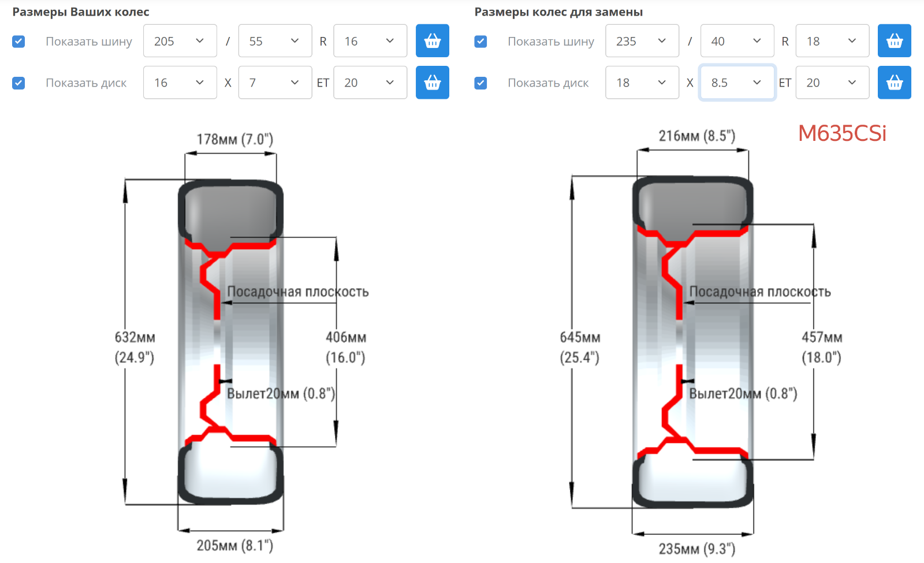Open replacement disk width 8.5 dropdown
This screenshot has height=563, width=924.
pyautogui.click(x=737, y=83)
